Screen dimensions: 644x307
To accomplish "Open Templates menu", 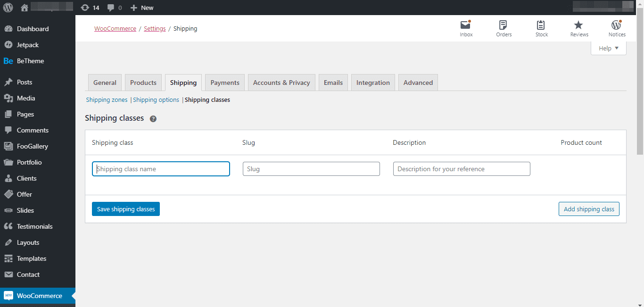I will pos(38,258).
